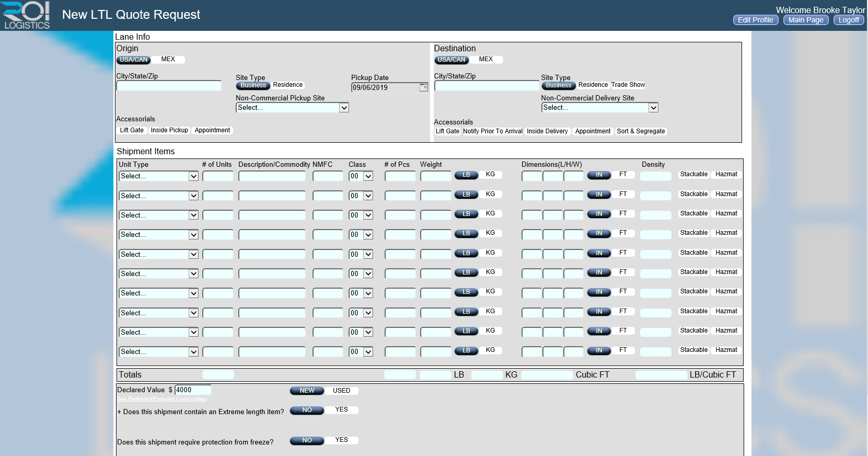The width and height of the screenshot is (868, 456).
Task: Click # of Units field in first row
Action: (218, 176)
